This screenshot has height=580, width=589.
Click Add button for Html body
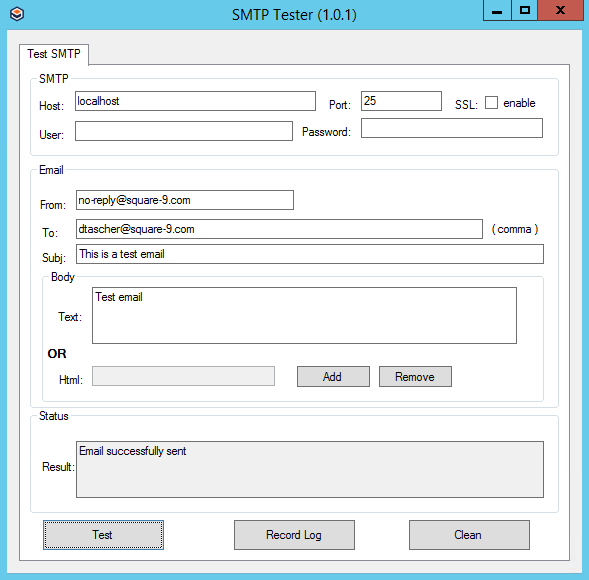pyautogui.click(x=333, y=376)
